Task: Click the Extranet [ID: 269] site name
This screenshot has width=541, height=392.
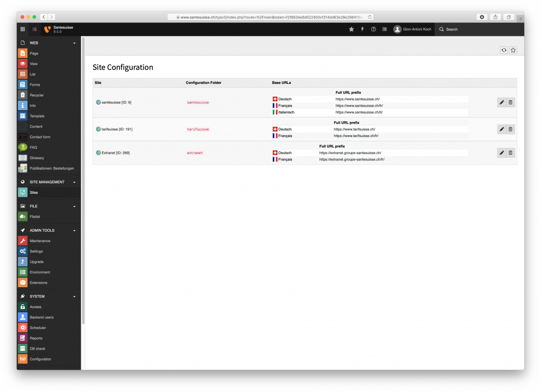Action: coord(116,153)
